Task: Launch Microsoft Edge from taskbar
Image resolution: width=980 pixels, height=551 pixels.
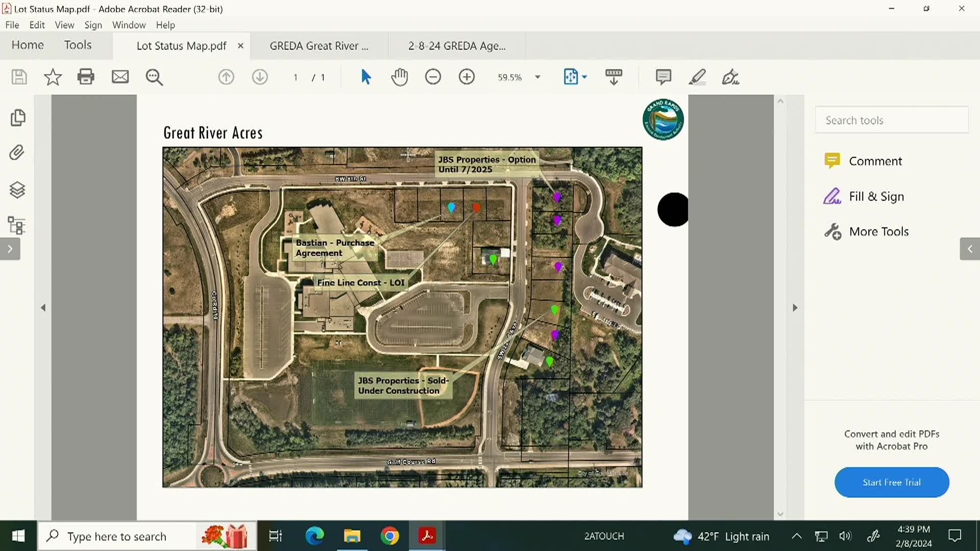Action: (x=314, y=536)
